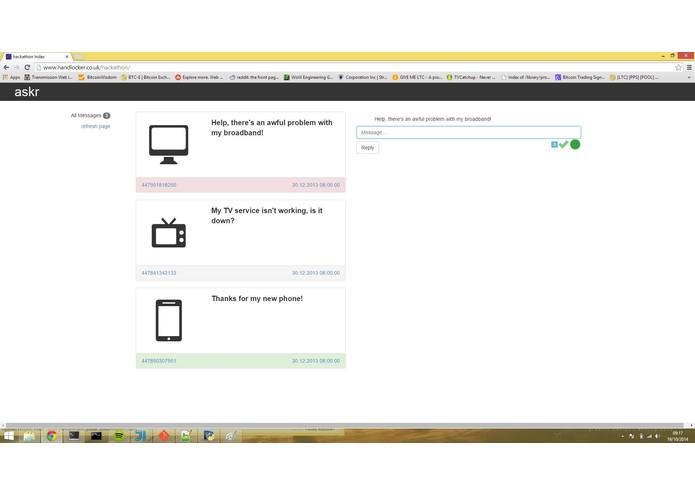Viewport: 695px width, 494px height.
Task: Click the green circle icon under the message box
Action: click(x=575, y=144)
